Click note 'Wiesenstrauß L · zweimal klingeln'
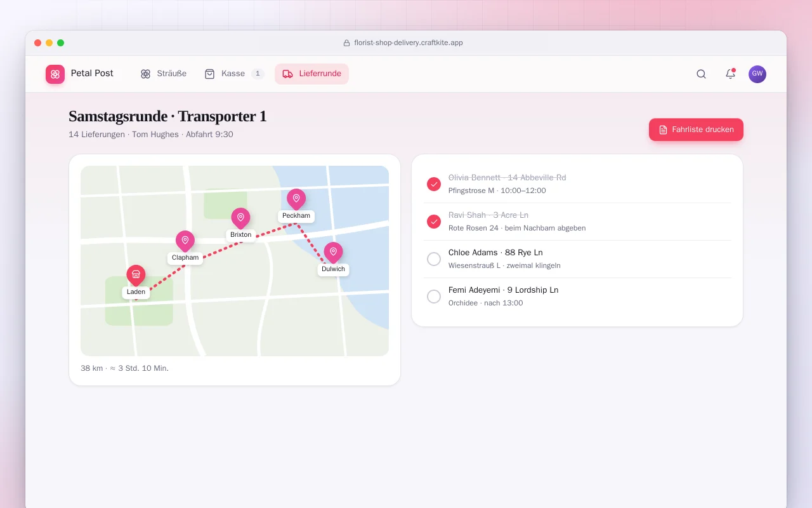 (x=504, y=265)
